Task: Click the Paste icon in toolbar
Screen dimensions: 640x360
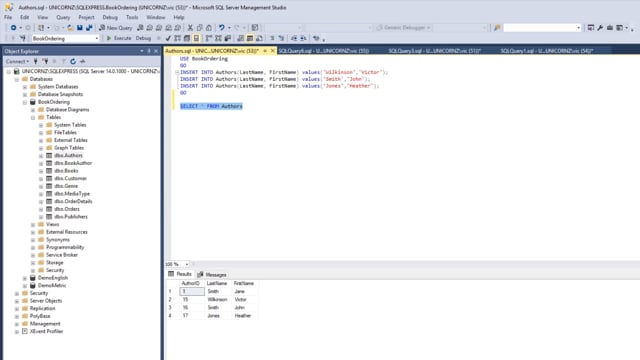Action: coord(209,28)
